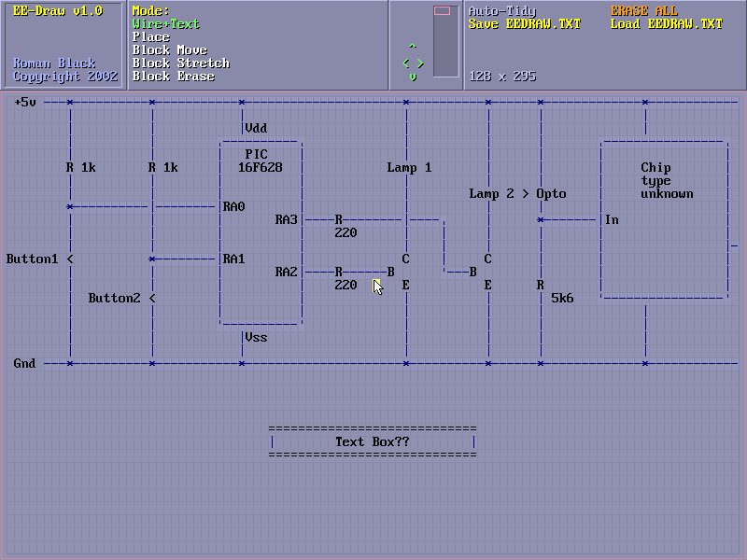
Task: Click Auto-Tidy option
Action: [x=502, y=11]
